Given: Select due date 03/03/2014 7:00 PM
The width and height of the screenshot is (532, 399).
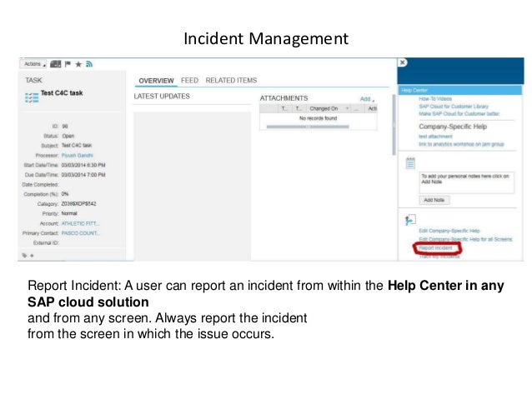Looking at the screenshot, I should pos(83,175).
